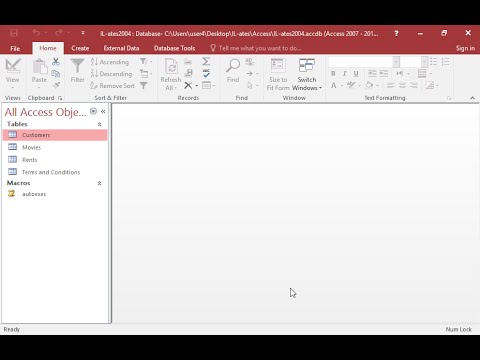Open the Delete record dropdown arrow
480x360 pixels.
click(197, 86)
